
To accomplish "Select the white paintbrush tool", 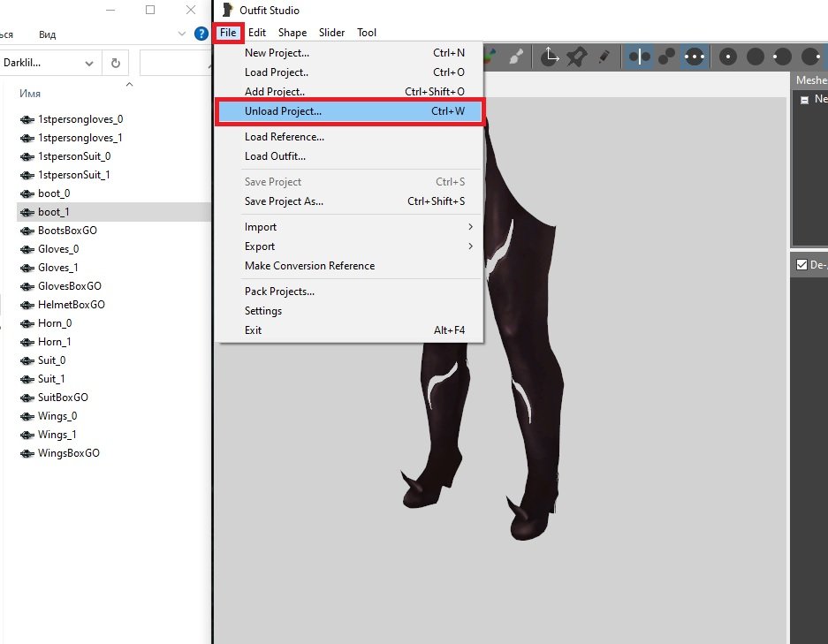I will pos(517,57).
